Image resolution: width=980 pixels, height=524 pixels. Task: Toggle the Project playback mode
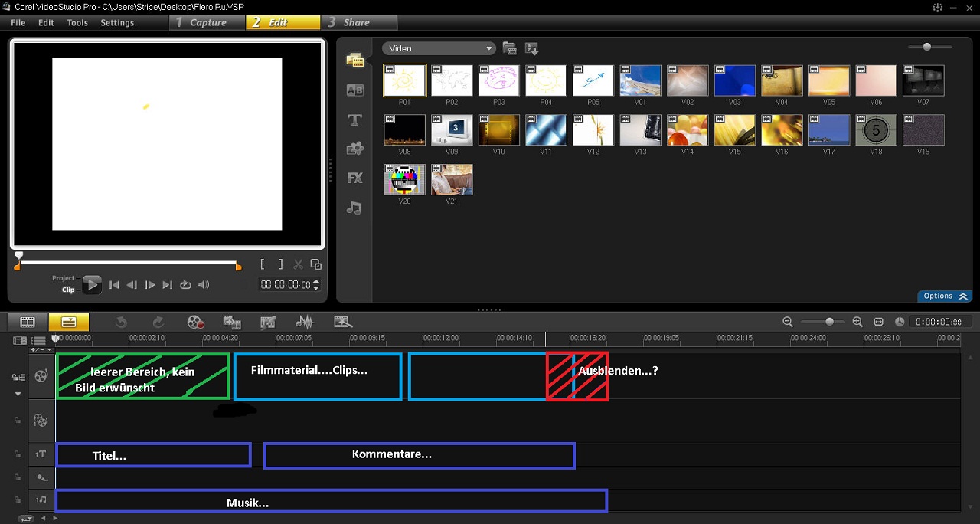64,278
